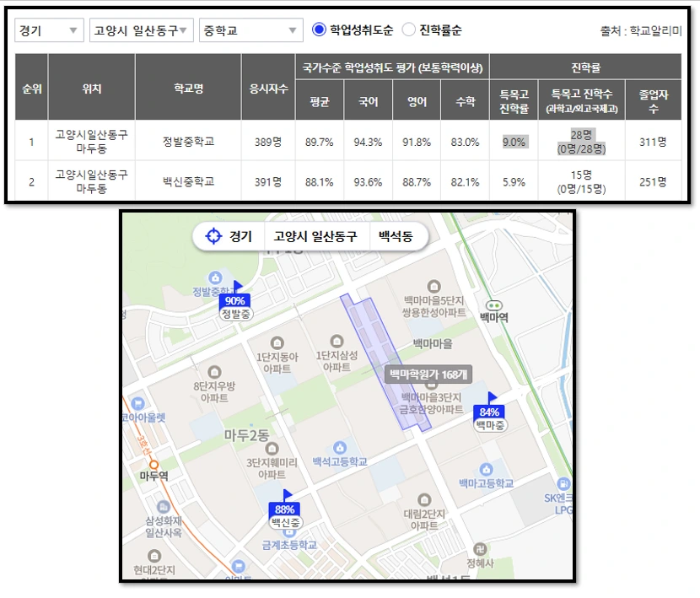Click the 금계초등학교 label on map
Screen dimensions: 700x598
point(290,544)
